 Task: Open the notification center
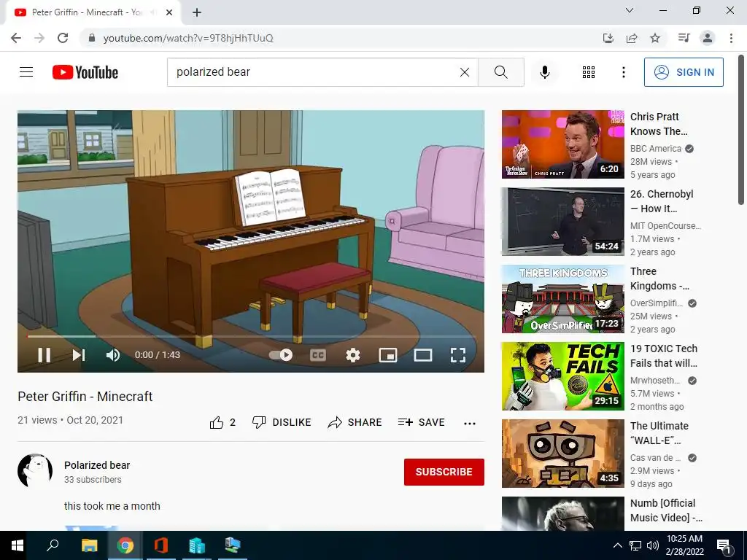pos(724,545)
